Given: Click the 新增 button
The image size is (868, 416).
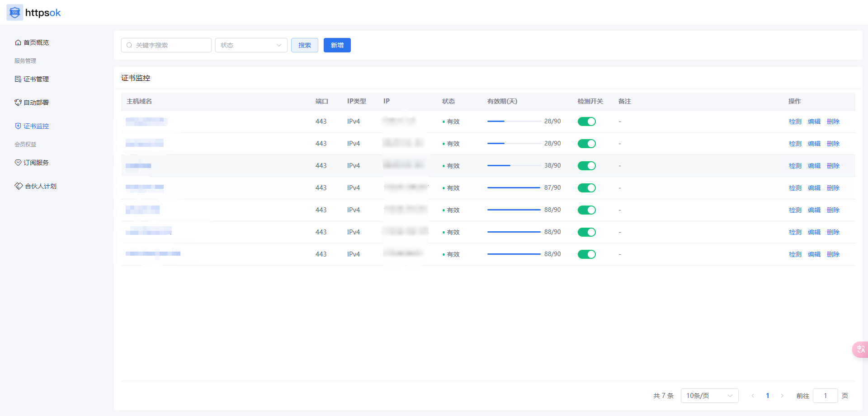Looking at the screenshot, I should point(337,45).
